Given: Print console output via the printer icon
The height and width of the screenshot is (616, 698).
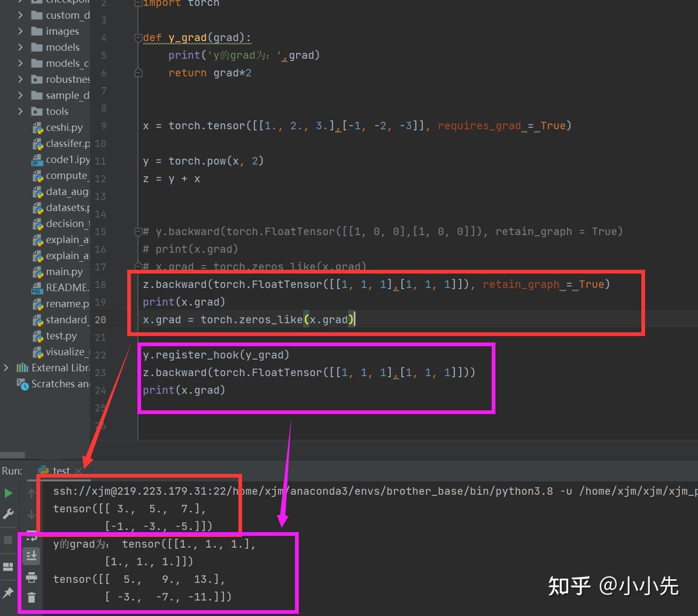Looking at the screenshot, I should 32,577.
